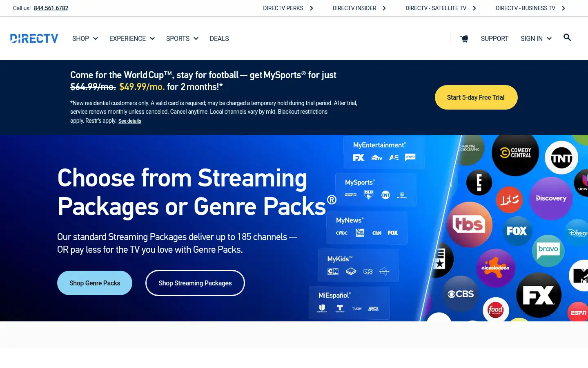Click the Fox News logo in the MyNews card
This screenshot has height=368, width=588.
tap(360, 233)
